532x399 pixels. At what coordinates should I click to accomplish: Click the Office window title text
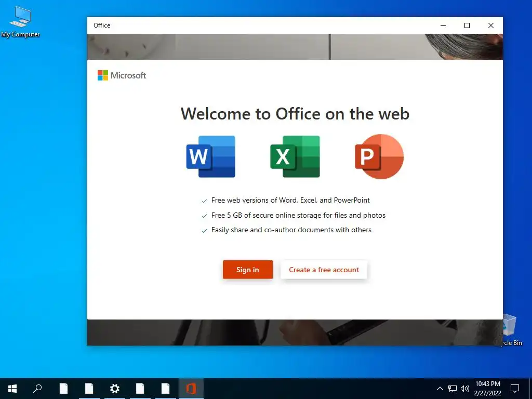point(102,25)
